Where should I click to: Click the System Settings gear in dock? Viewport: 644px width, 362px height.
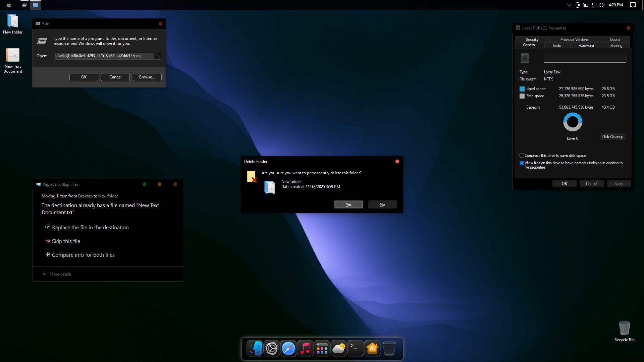272,349
